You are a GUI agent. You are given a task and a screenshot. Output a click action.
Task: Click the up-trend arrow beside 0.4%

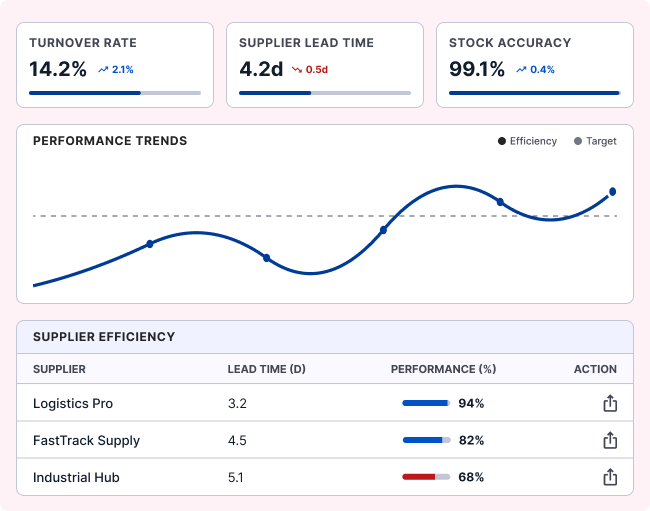tap(521, 70)
